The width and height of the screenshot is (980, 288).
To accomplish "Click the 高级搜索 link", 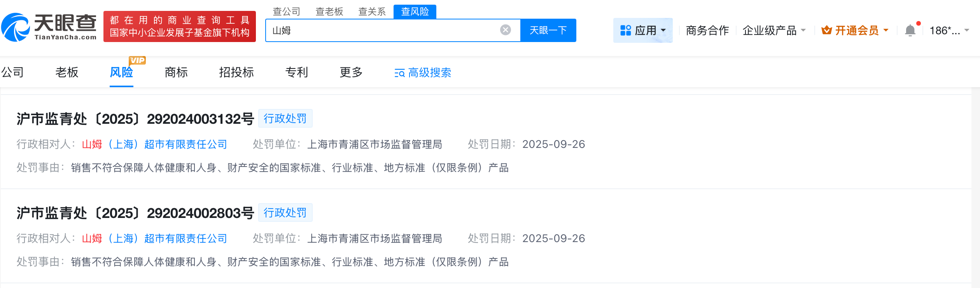I will [x=430, y=73].
